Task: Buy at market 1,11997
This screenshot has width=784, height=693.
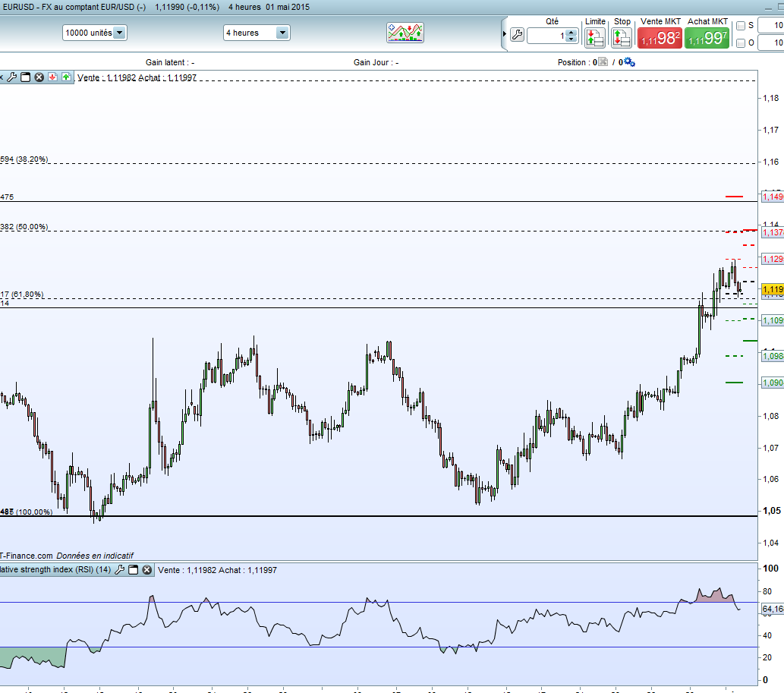Action: pyautogui.click(x=707, y=38)
